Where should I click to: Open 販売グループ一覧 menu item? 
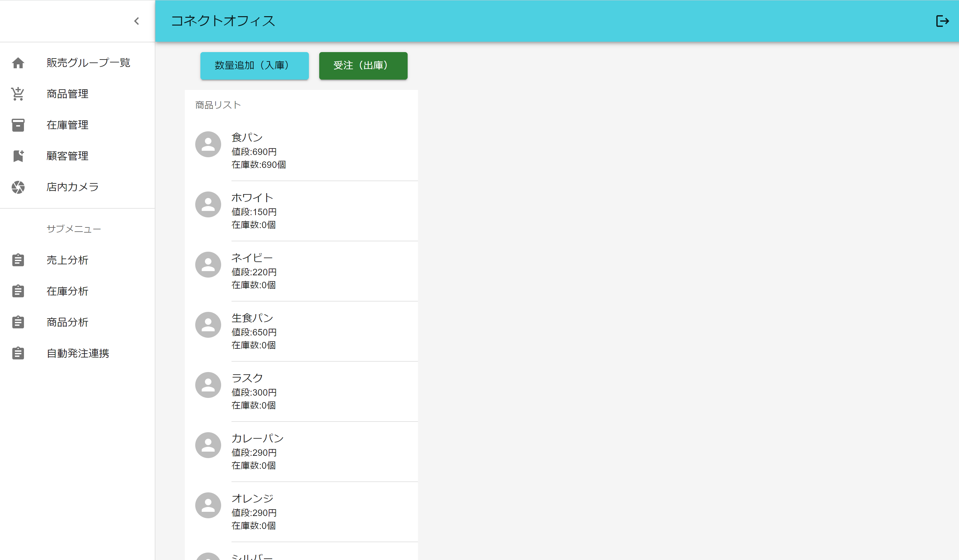(x=77, y=63)
